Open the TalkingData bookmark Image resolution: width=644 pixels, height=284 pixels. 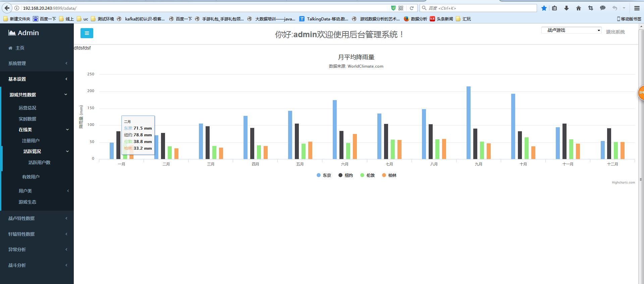324,19
